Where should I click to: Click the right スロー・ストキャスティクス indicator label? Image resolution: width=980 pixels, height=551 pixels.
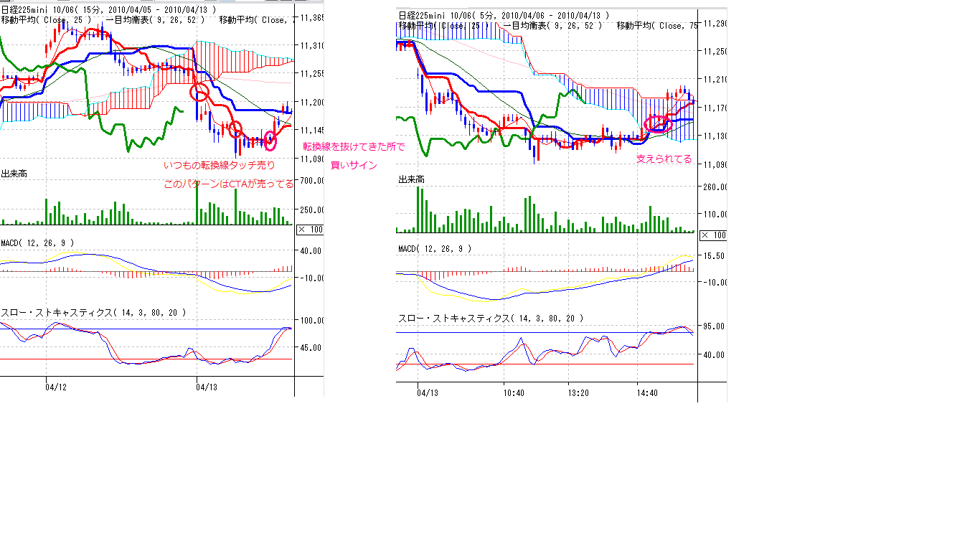click(491, 318)
